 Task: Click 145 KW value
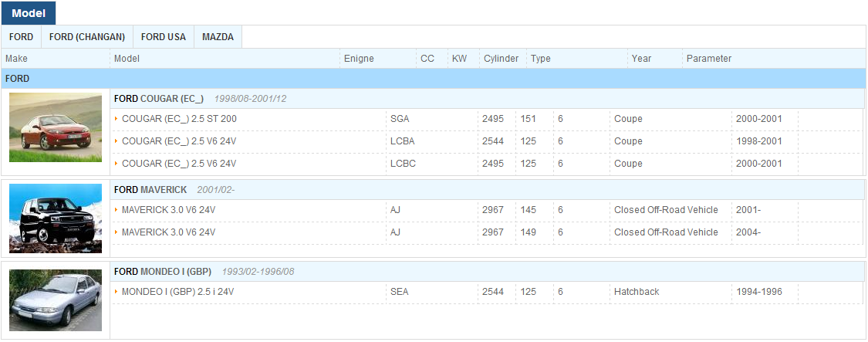click(528, 210)
